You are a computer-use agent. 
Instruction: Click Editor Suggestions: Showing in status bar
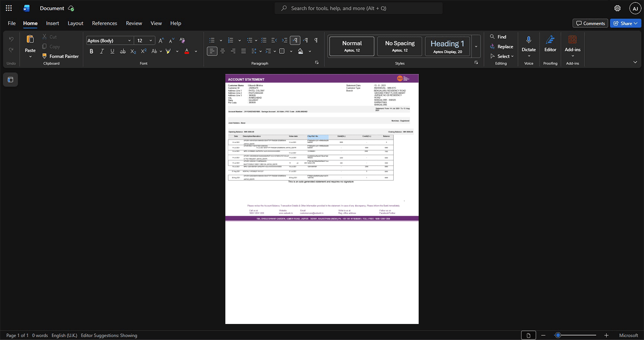(x=109, y=335)
